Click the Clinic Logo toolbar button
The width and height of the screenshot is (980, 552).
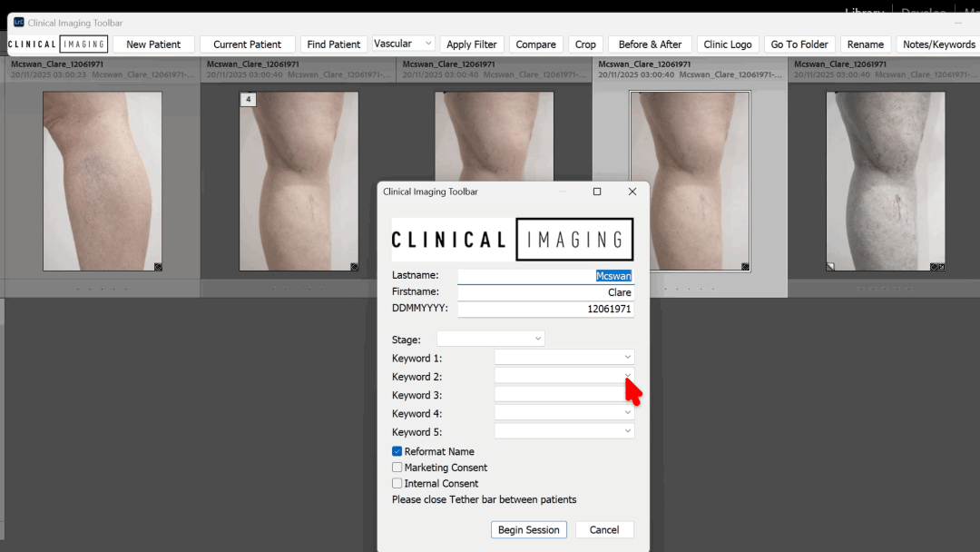click(728, 44)
